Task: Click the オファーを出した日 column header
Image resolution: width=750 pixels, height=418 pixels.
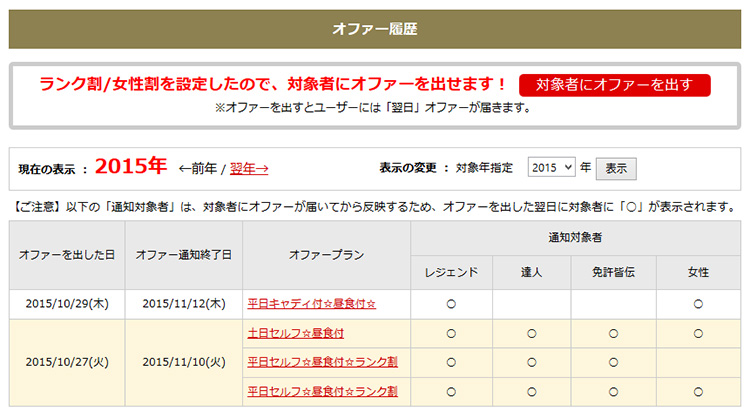Action: [67, 255]
